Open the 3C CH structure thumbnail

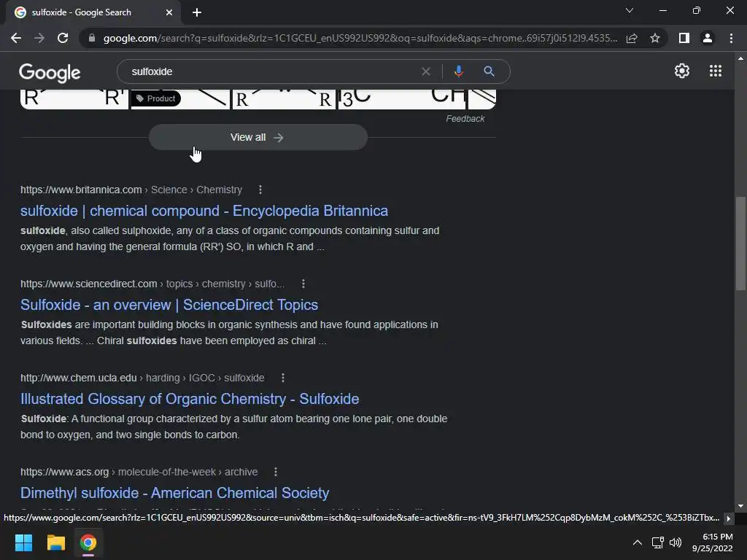403,99
